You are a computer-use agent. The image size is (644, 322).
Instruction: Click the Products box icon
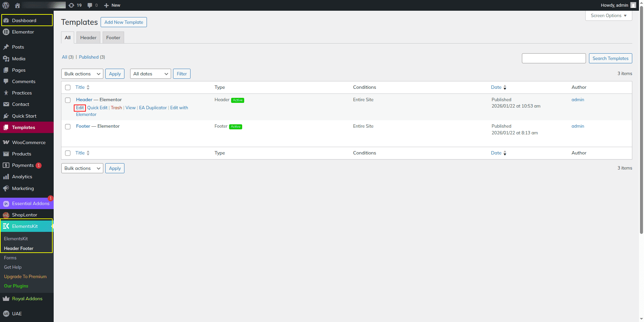[6, 154]
